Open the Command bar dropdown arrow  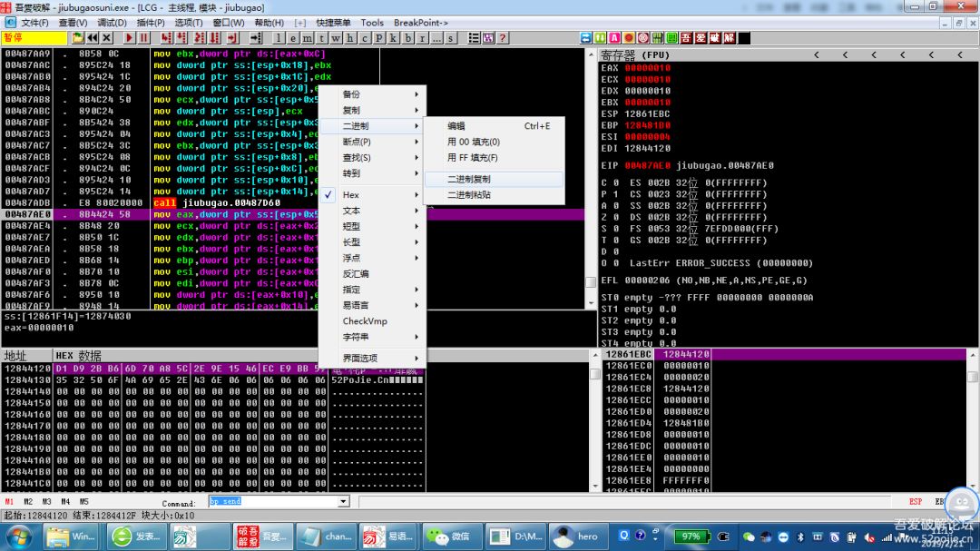click(343, 501)
